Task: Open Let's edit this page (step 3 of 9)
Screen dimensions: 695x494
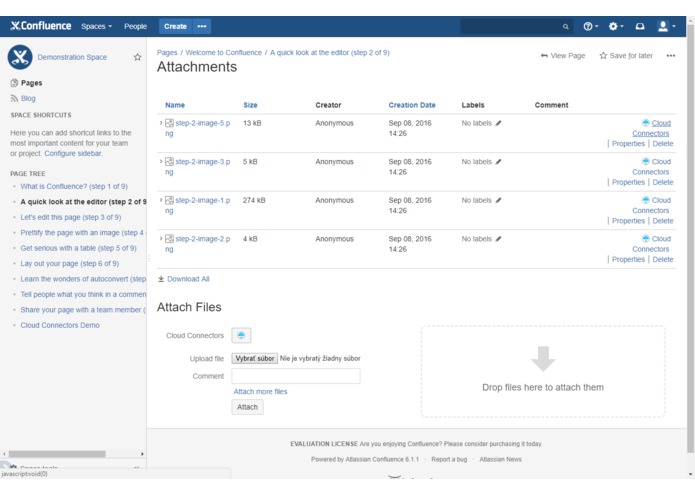Action: click(71, 217)
